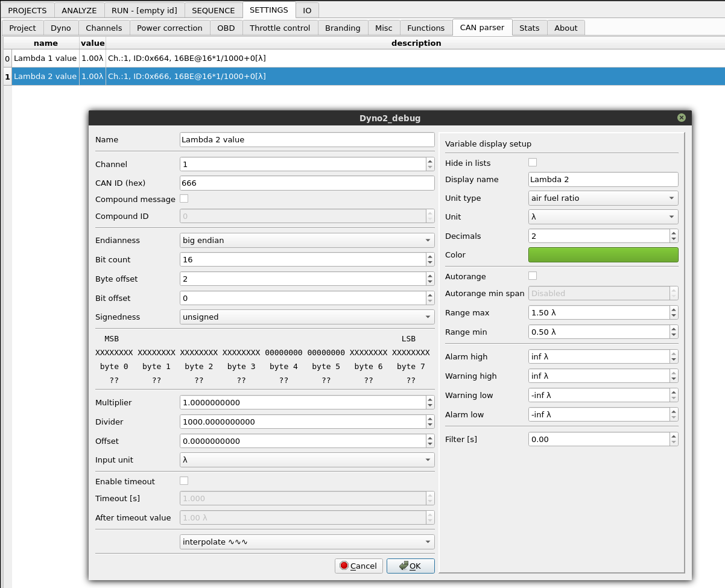Toggle the Hide in lists option
Screen dimensions: 725x588
pyautogui.click(x=533, y=162)
